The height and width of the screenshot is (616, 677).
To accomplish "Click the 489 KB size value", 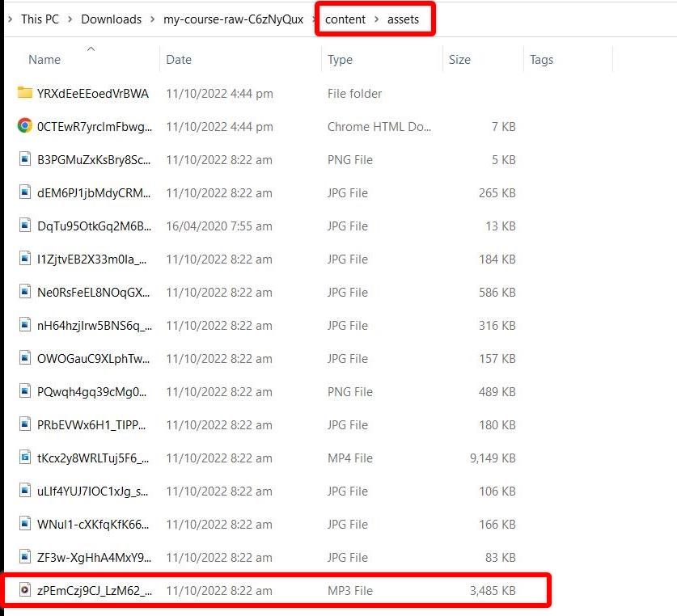I will [x=497, y=392].
